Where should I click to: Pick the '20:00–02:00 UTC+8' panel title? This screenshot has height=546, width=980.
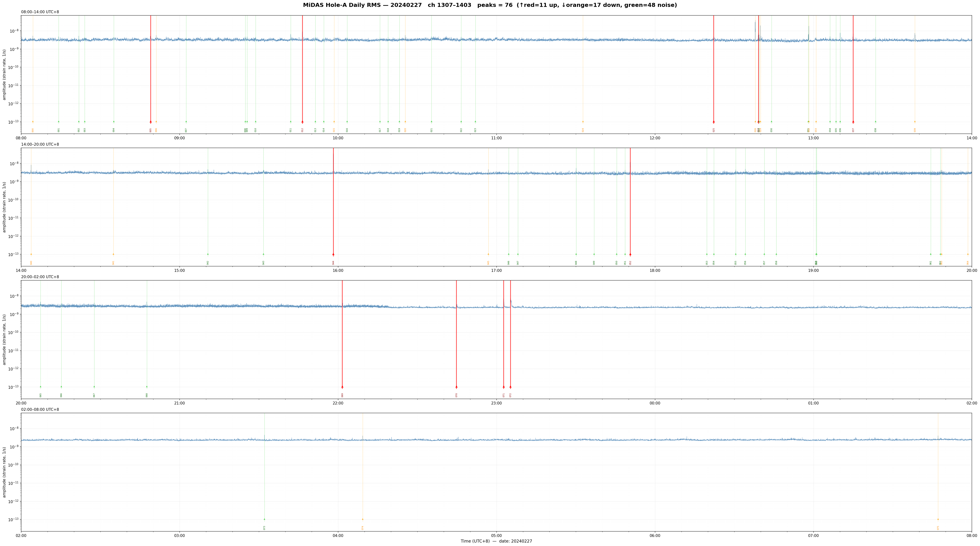(40, 277)
